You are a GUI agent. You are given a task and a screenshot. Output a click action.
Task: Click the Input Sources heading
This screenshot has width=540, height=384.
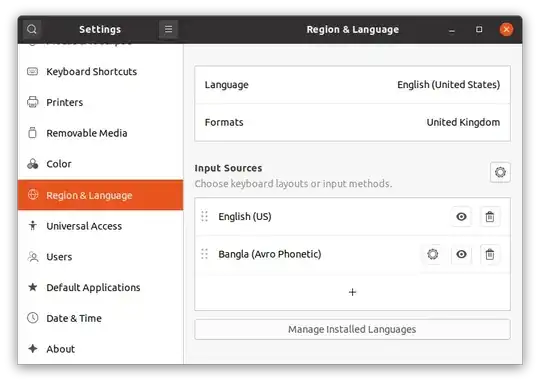click(x=228, y=168)
